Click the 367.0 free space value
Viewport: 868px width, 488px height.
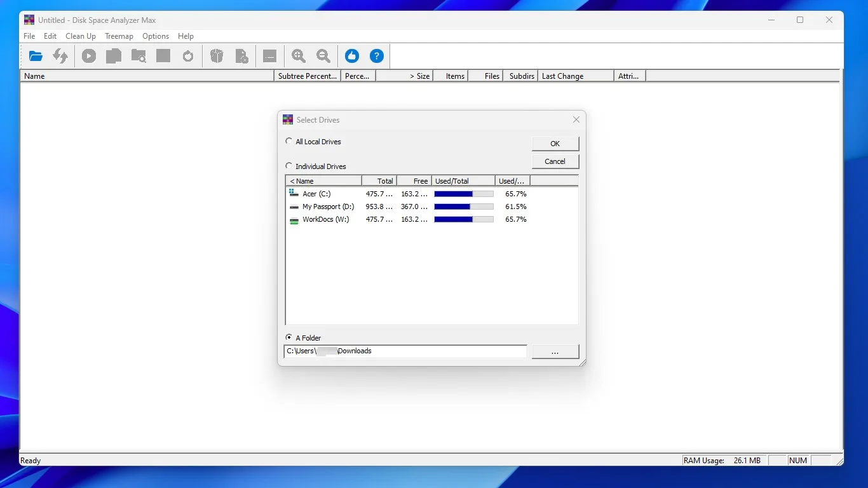point(414,207)
